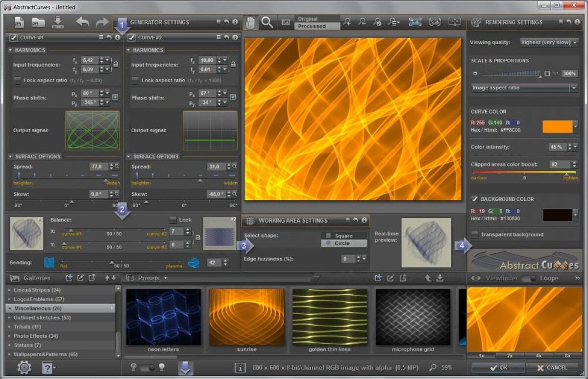The image size is (588, 379).
Task: Enable the Transparent background checkbox
Action: [473, 234]
